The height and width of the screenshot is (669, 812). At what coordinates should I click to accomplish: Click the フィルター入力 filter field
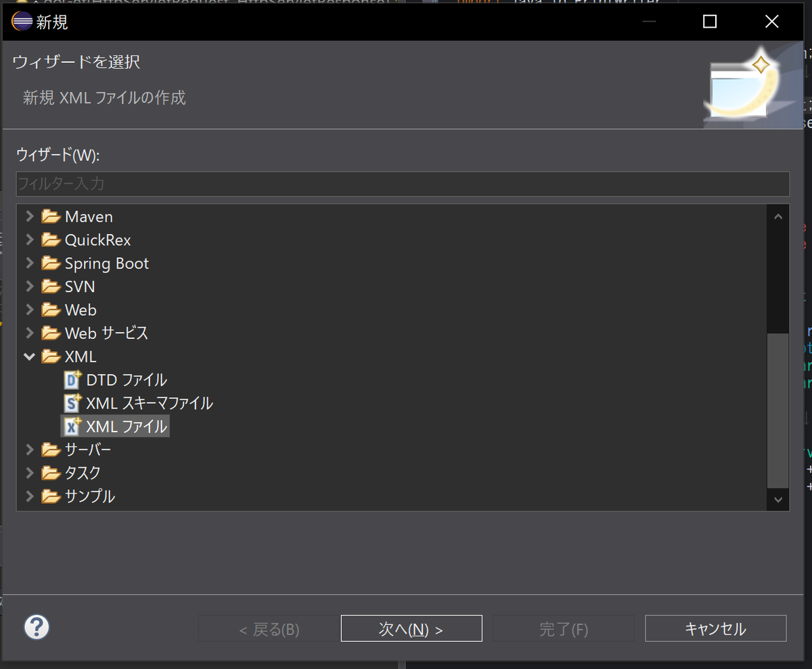point(403,184)
